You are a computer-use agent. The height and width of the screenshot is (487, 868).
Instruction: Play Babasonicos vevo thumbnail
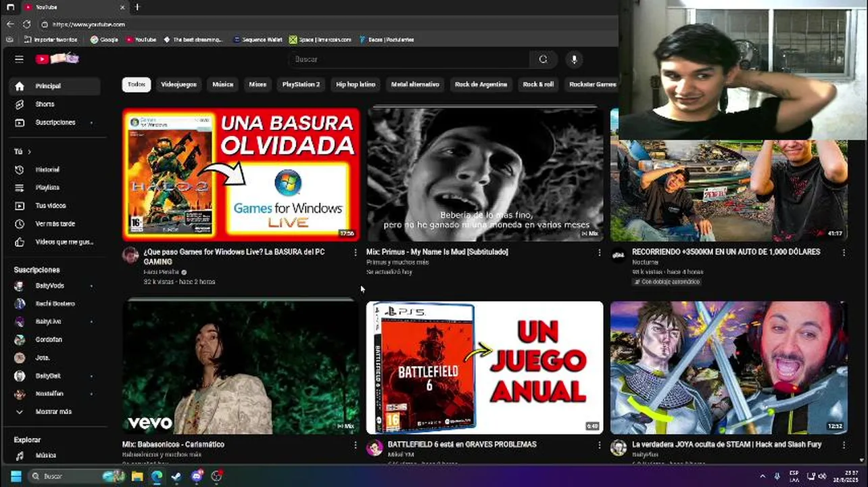tap(241, 367)
